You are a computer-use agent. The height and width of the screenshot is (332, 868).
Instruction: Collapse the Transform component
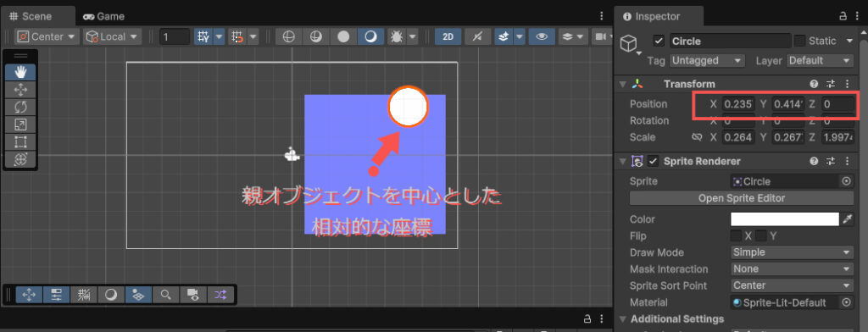pyautogui.click(x=623, y=84)
